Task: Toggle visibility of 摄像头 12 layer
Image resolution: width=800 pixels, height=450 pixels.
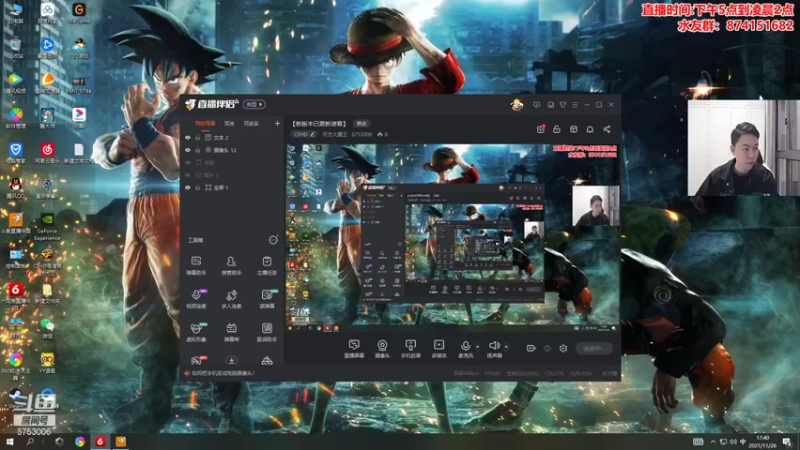Action: pos(188,150)
